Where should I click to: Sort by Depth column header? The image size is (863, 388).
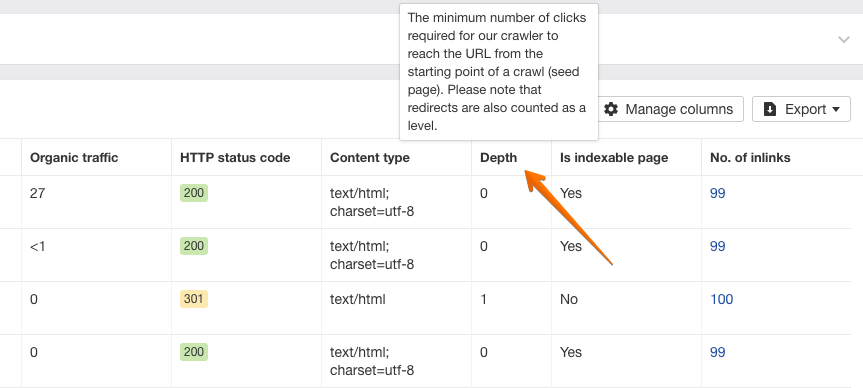coord(499,157)
